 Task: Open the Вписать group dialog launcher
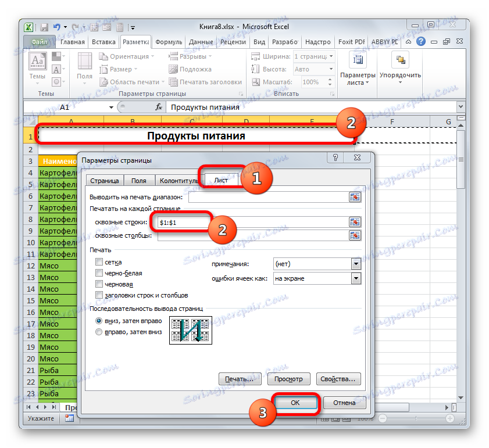tap(332, 94)
